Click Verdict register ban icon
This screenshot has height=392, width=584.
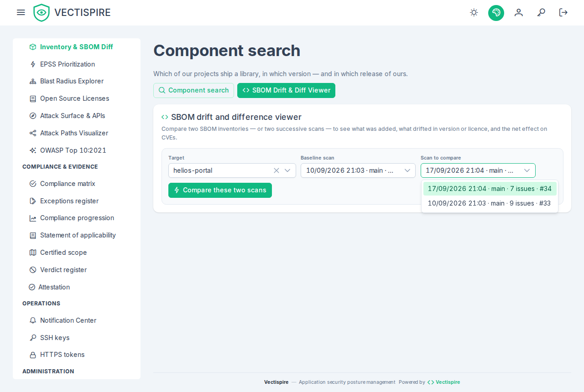pos(33,270)
